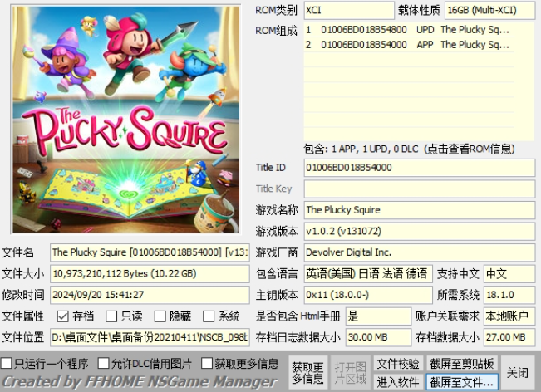Image resolution: width=541 pixels, height=392 pixels.
Task: Click the disabled 打开图片区域 button
Action: [x=350, y=373]
